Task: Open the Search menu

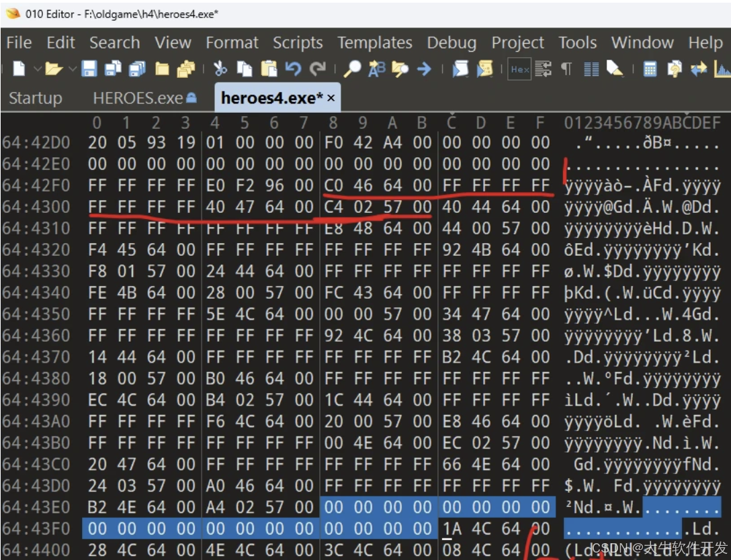Action: point(115,42)
